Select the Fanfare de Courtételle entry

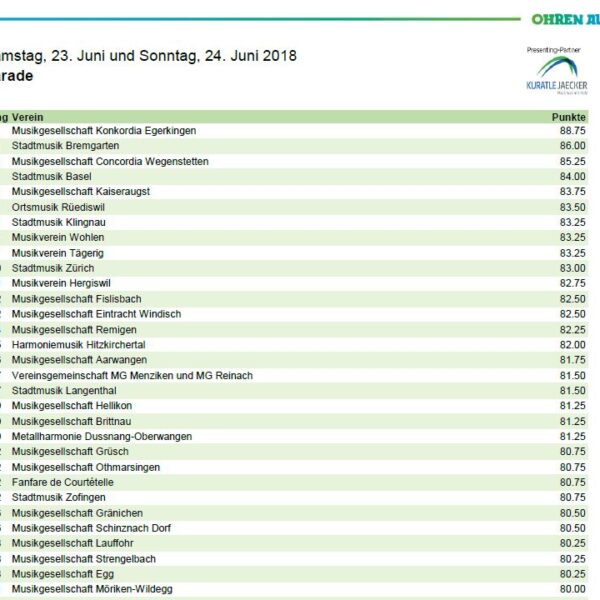pyautogui.click(x=65, y=482)
